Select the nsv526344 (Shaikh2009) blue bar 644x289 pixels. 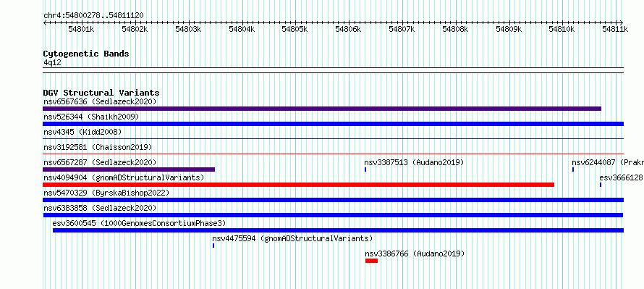click(334, 124)
